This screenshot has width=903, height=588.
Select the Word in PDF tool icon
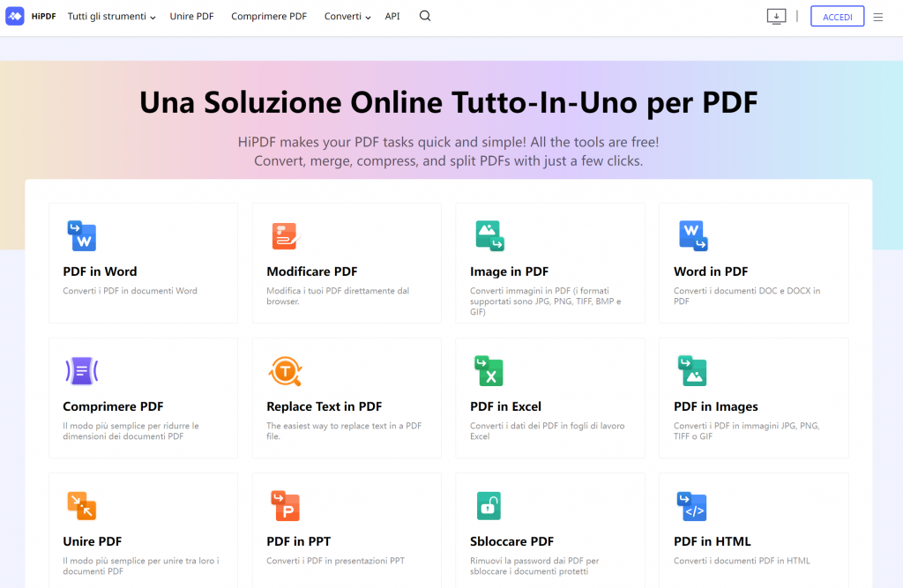[x=692, y=235]
